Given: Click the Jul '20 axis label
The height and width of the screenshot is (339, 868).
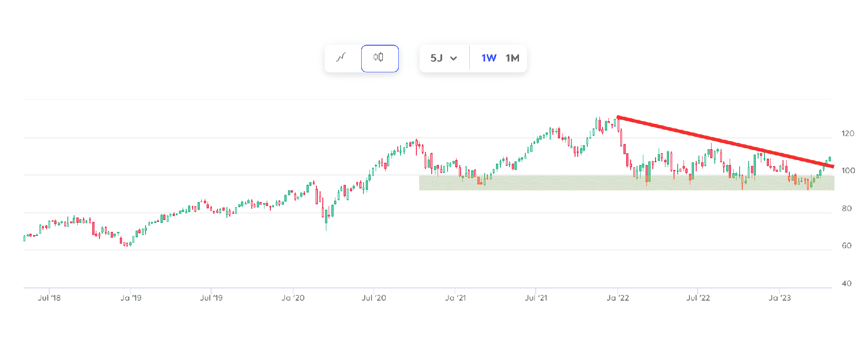Looking at the screenshot, I should pos(374,298).
